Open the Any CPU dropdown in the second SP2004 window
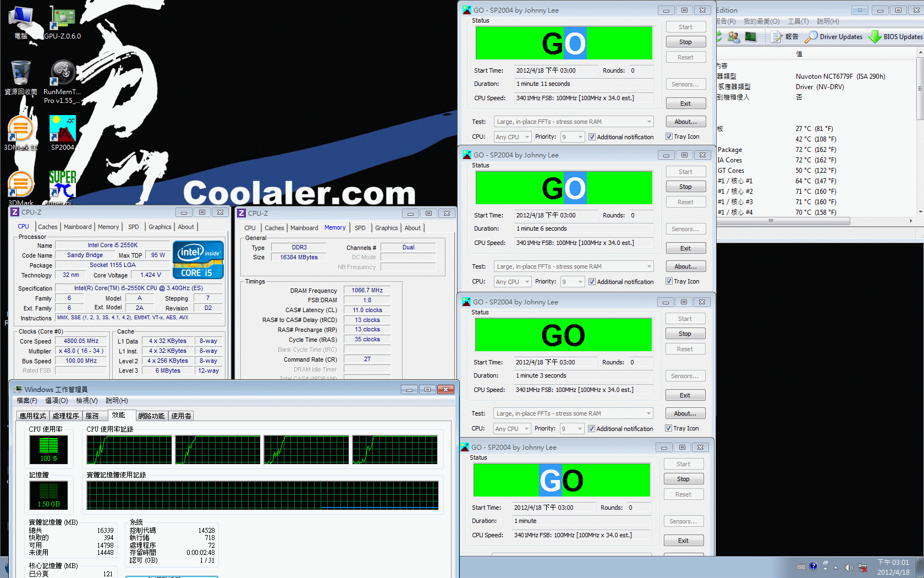Screen dimensions: 924x578 (x=513, y=281)
